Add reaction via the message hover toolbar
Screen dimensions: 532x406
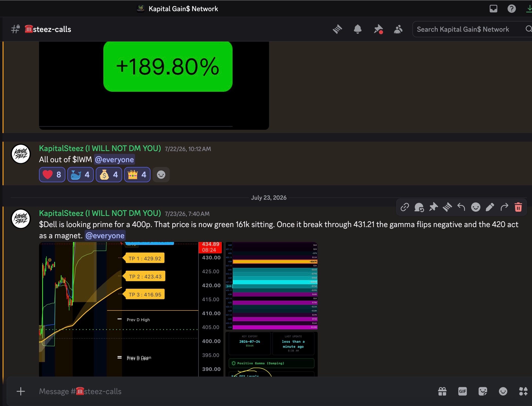(x=476, y=207)
